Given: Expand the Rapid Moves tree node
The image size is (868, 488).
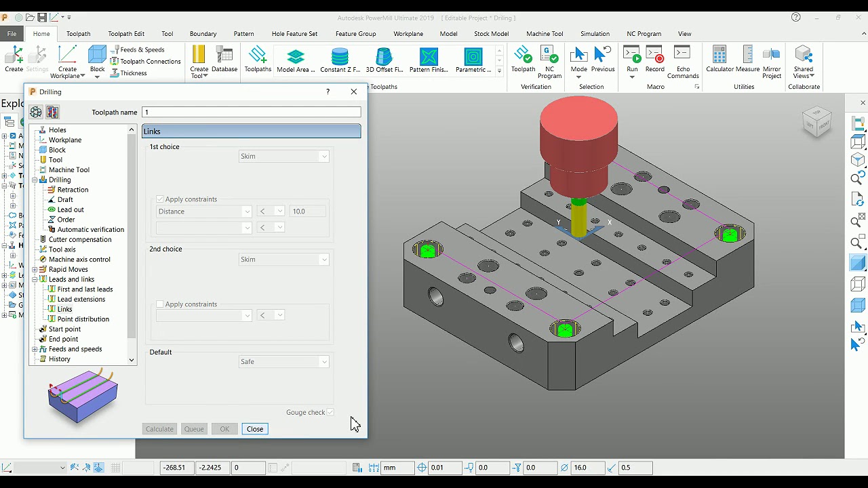Looking at the screenshot, I should (x=35, y=269).
